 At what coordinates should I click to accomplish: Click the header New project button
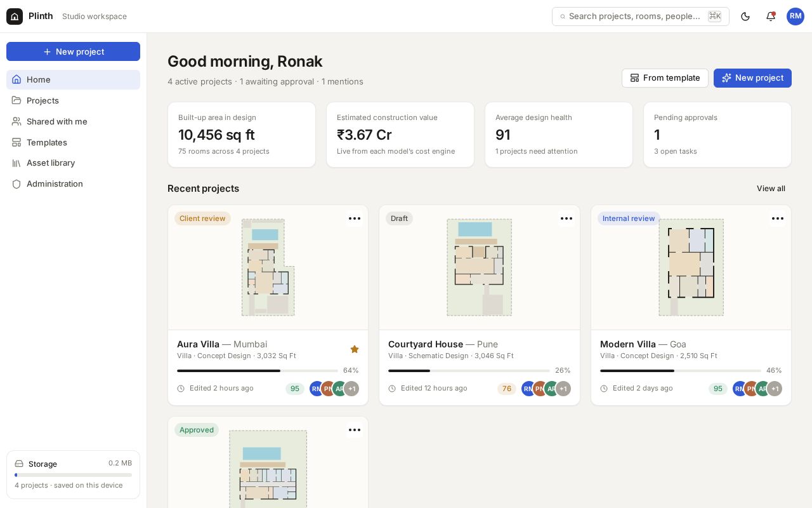[x=752, y=78]
